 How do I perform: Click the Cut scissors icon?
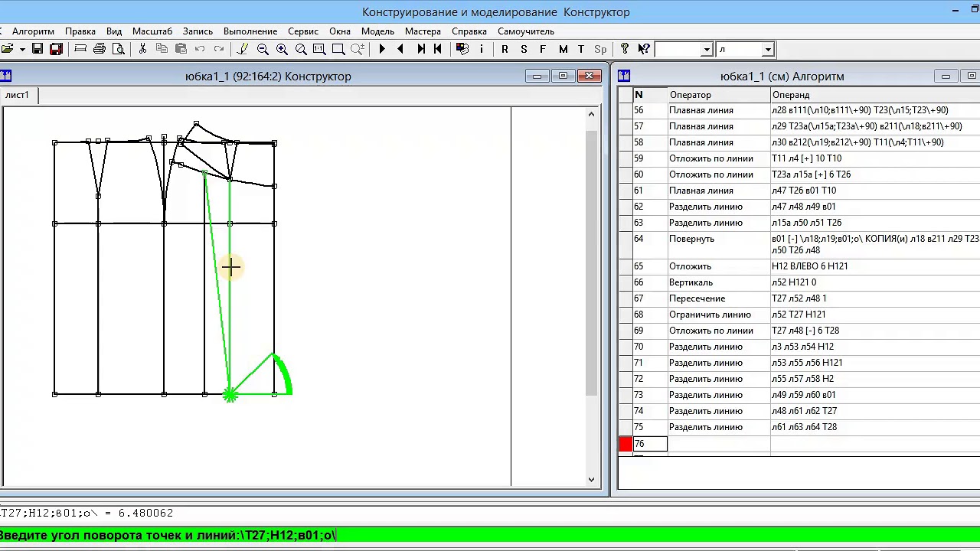(142, 49)
